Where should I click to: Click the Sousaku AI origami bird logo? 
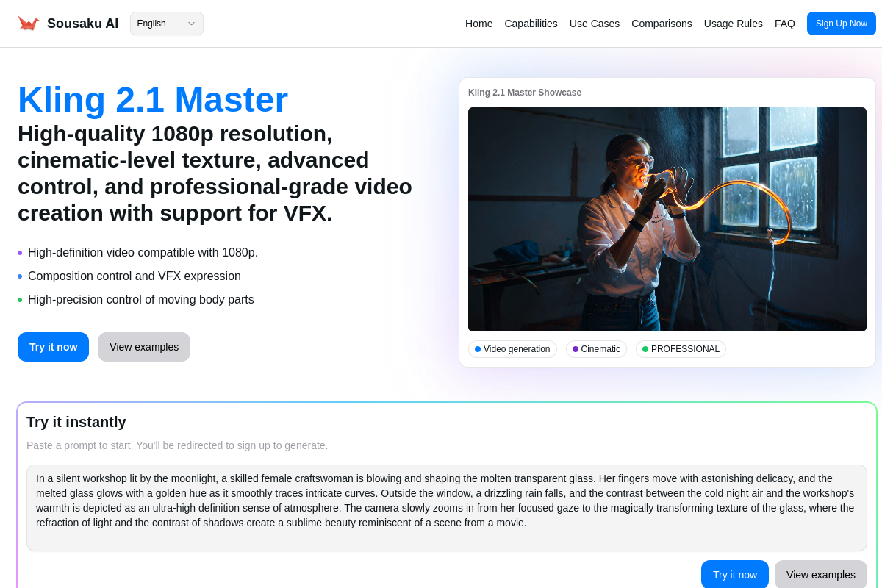(29, 24)
